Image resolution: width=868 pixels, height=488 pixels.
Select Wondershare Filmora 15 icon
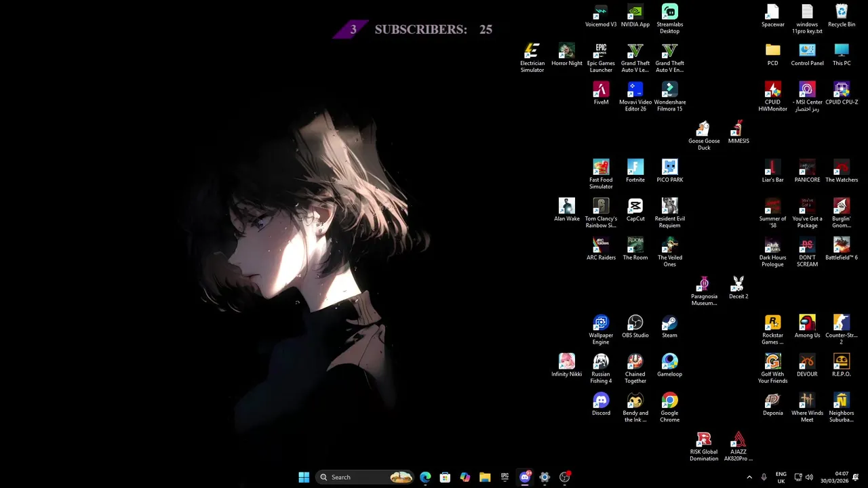pos(669,97)
